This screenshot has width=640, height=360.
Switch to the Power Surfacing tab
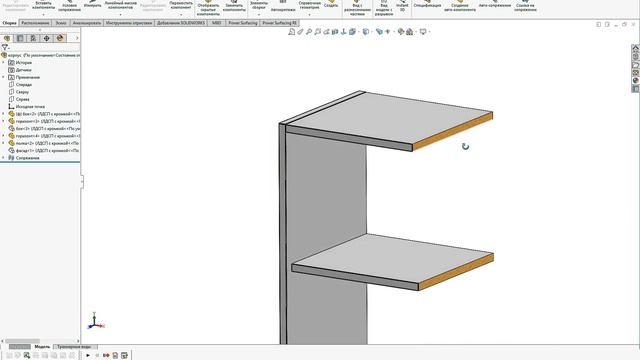point(243,23)
